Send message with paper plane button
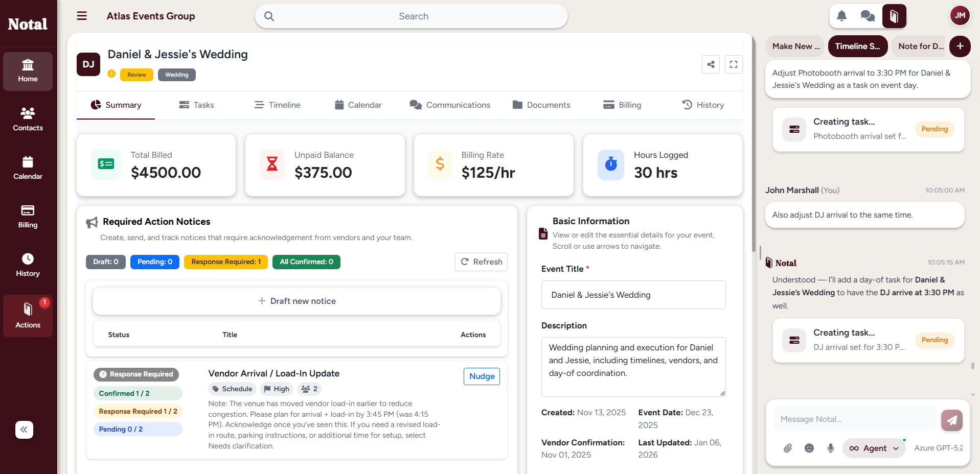The height and width of the screenshot is (474, 980). 951,420
